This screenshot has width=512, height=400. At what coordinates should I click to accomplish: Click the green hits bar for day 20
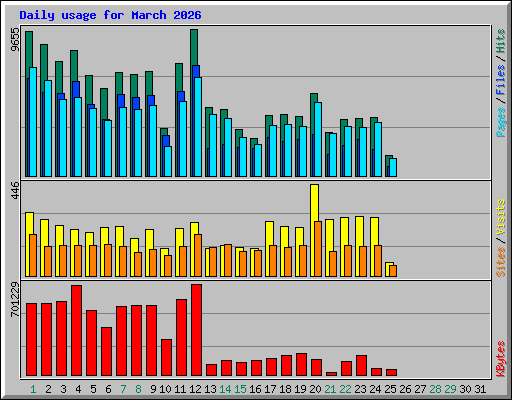(314, 98)
